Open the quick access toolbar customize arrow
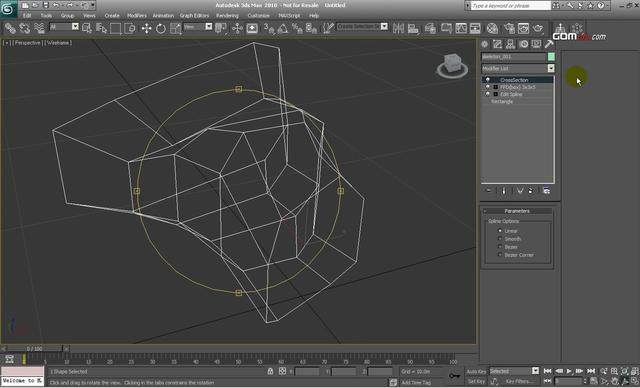 coord(93,5)
